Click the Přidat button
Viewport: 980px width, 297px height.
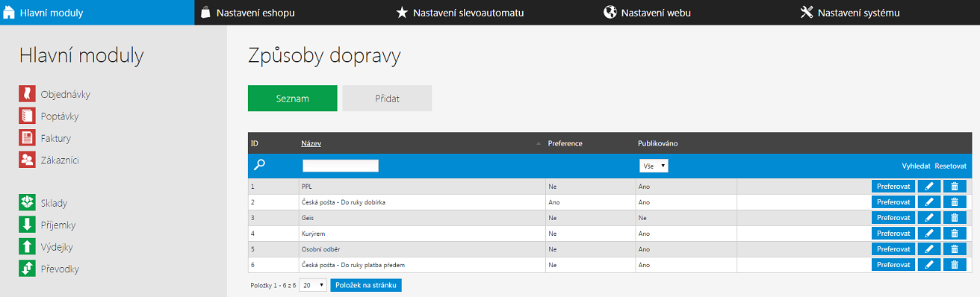click(387, 99)
